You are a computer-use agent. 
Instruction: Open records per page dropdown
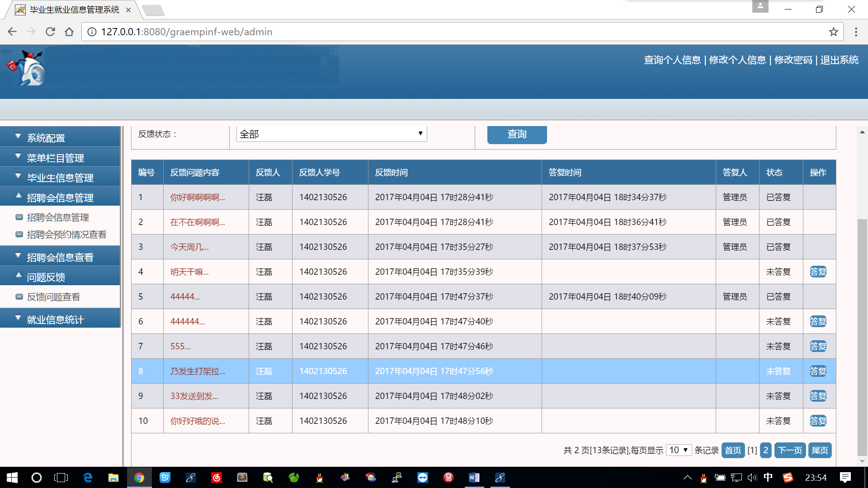679,450
